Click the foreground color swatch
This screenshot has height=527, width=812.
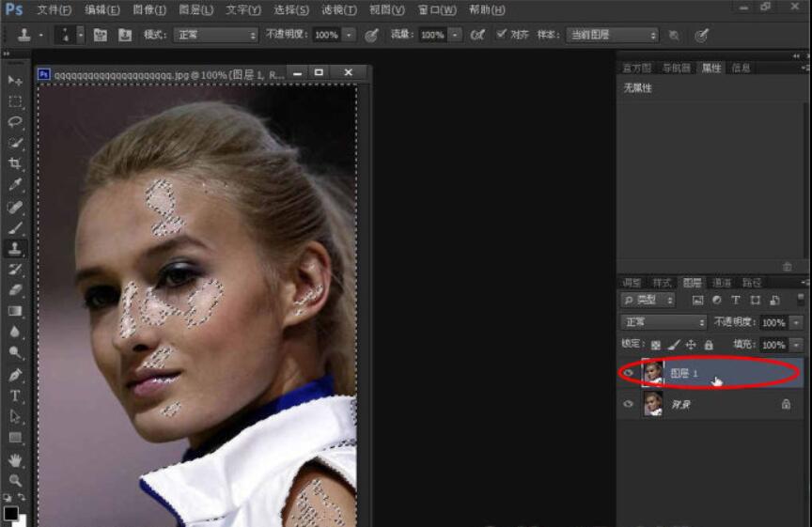pyautogui.click(x=11, y=513)
